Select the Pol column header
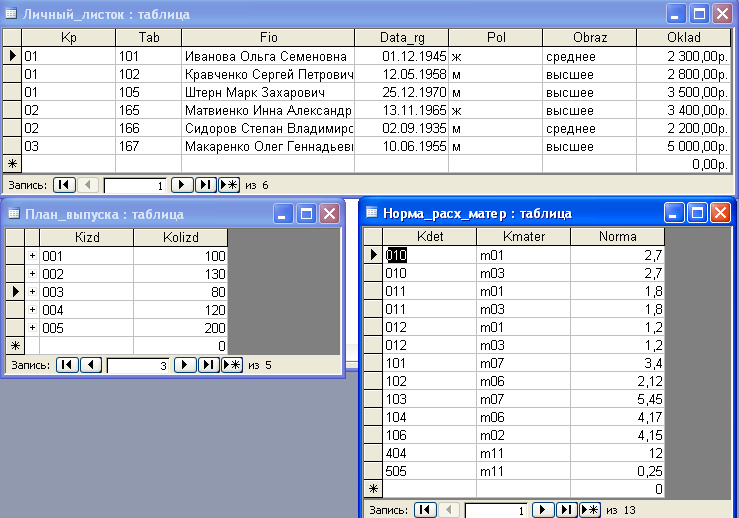739x518 pixels. 495,37
